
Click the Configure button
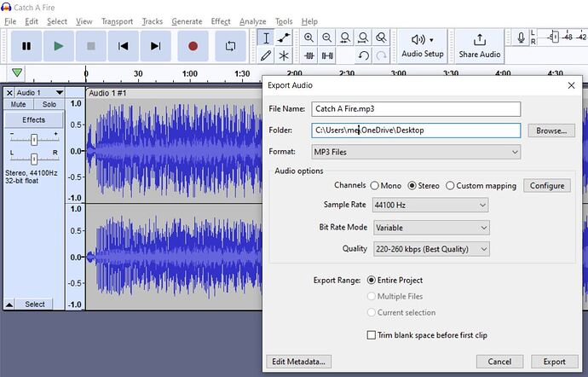tap(547, 186)
